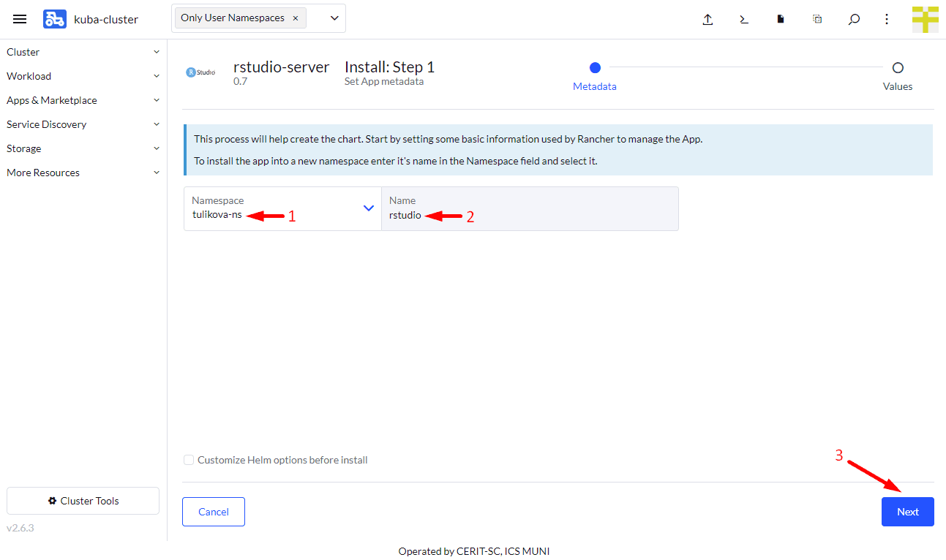This screenshot has height=560, width=946.
Task: Go to the Values step
Action: (x=898, y=68)
